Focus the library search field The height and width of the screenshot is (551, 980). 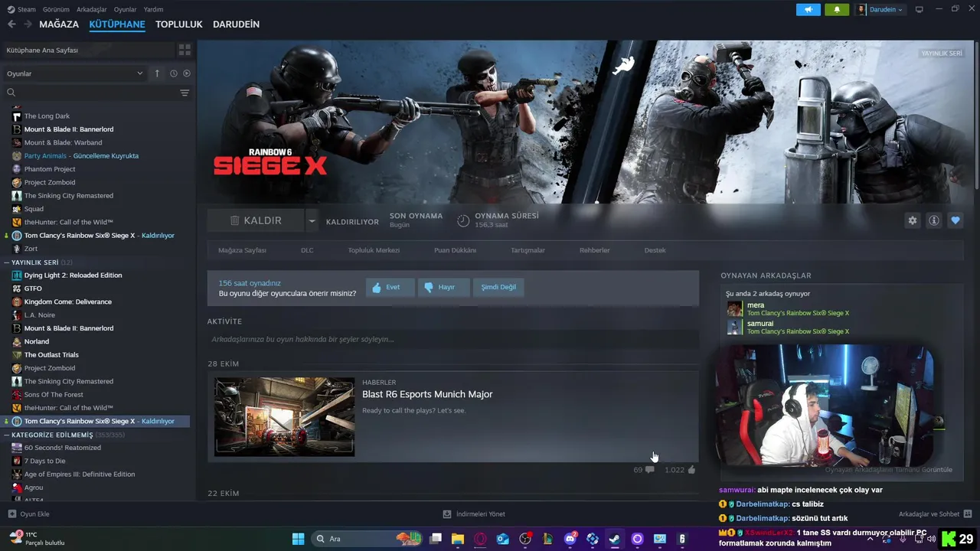(x=92, y=93)
